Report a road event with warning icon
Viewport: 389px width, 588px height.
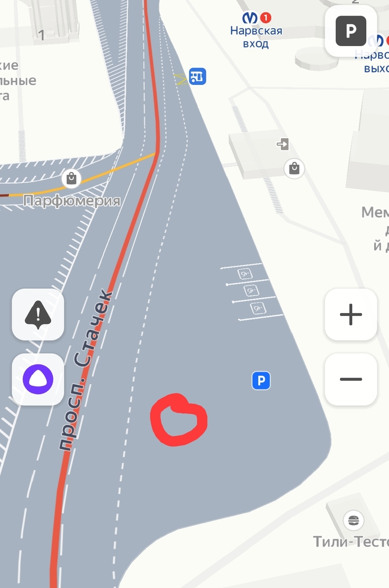click(x=38, y=314)
